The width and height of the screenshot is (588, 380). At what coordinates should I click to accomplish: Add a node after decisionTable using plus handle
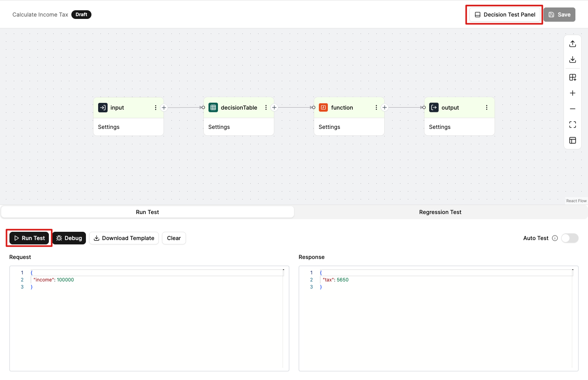(x=274, y=108)
